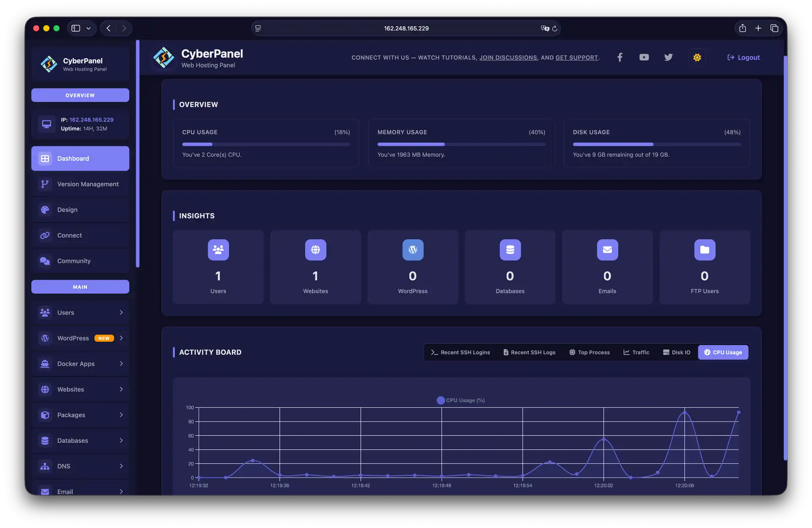
Task: Switch Activity Board to Traffic view
Action: [x=636, y=352]
